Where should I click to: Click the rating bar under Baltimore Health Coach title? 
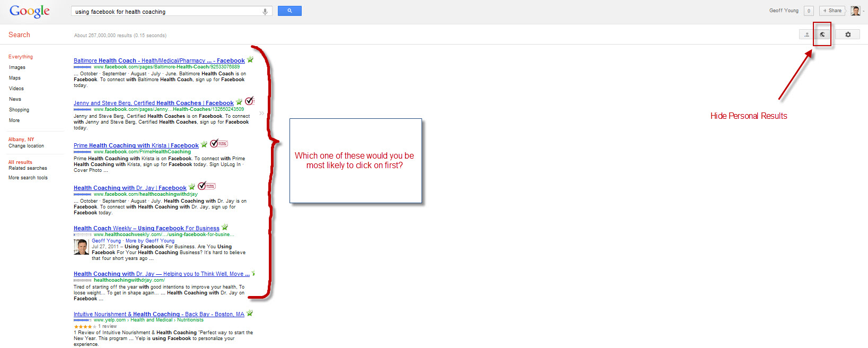(x=82, y=67)
